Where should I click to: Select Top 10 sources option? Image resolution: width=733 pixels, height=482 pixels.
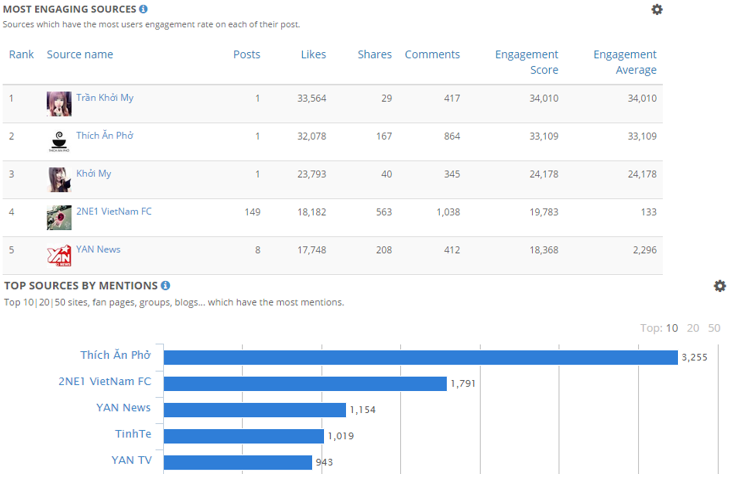click(x=672, y=328)
